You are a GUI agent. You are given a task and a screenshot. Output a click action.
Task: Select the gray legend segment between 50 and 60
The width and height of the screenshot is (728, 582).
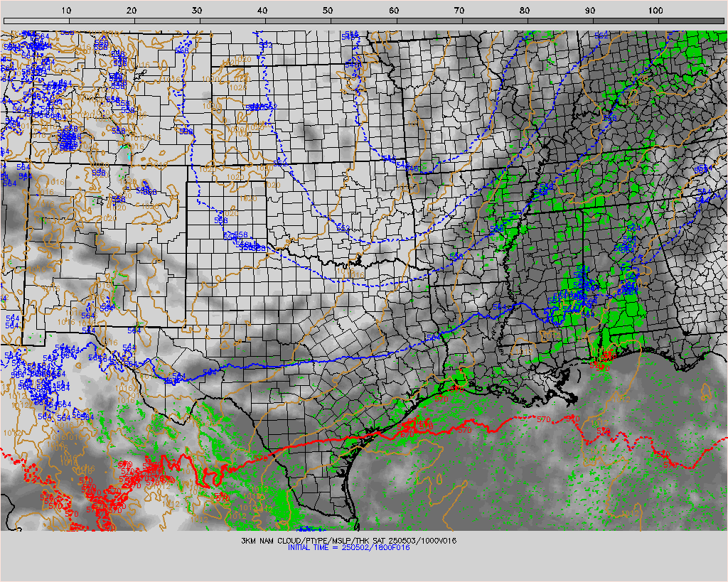[364, 21]
